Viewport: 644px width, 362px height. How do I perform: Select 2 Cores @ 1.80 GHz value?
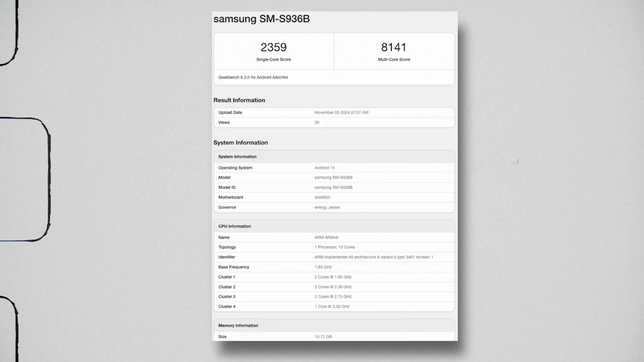333,277
